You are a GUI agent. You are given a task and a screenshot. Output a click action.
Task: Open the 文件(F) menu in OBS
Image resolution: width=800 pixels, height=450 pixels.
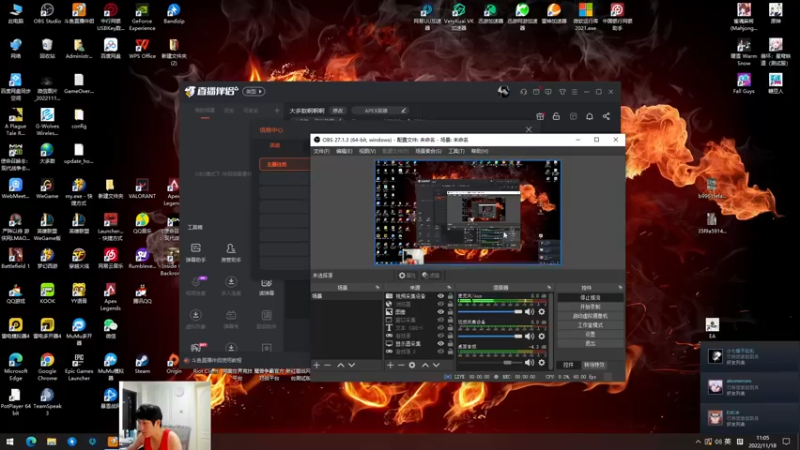tap(321, 151)
